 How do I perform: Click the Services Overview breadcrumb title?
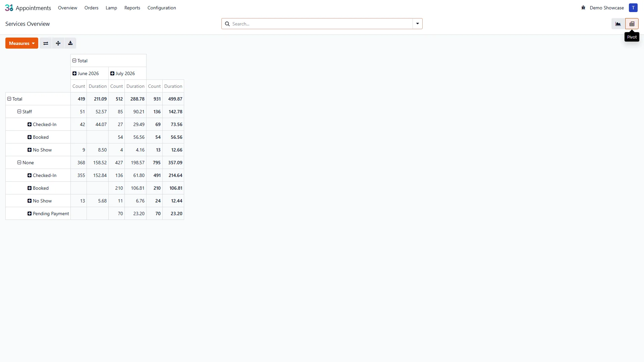(x=28, y=24)
